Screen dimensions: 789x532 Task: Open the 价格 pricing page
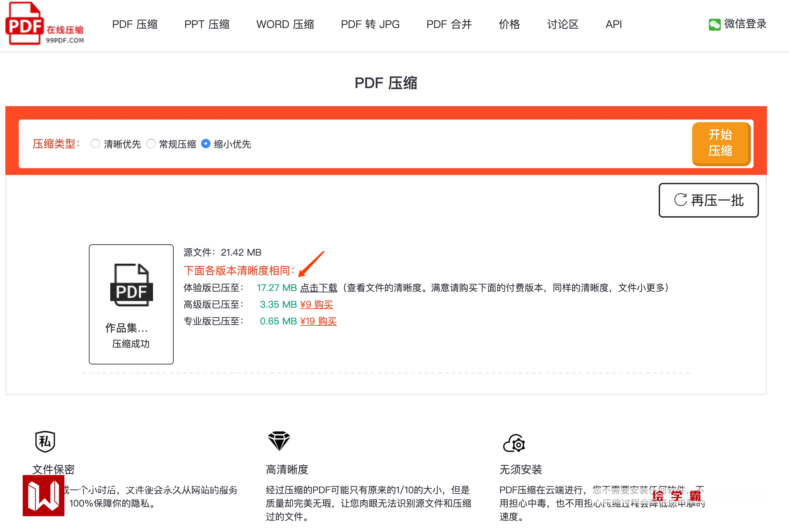(x=509, y=24)
